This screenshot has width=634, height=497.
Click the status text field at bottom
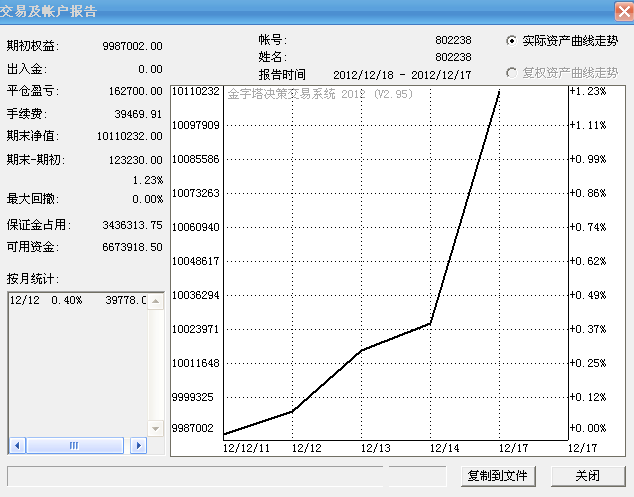[195, 476]
